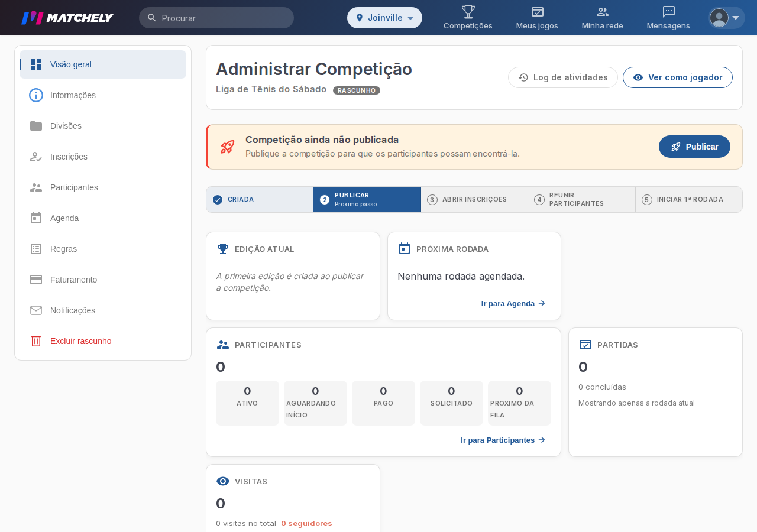Open Informações sidebar item
This screenshot has height=532, width=757.
click(103, 95)
